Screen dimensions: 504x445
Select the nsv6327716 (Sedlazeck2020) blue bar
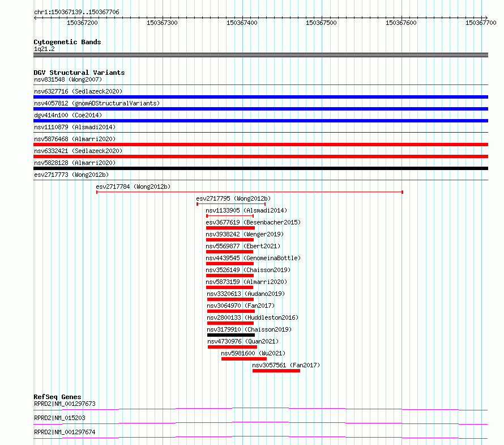(260, 97)
